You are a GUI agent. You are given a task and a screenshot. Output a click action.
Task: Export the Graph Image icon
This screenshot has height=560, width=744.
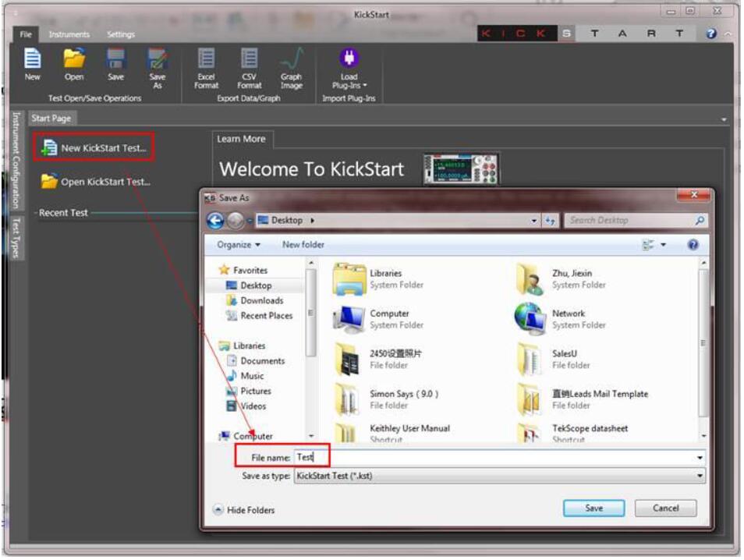[x=291, y=60]
